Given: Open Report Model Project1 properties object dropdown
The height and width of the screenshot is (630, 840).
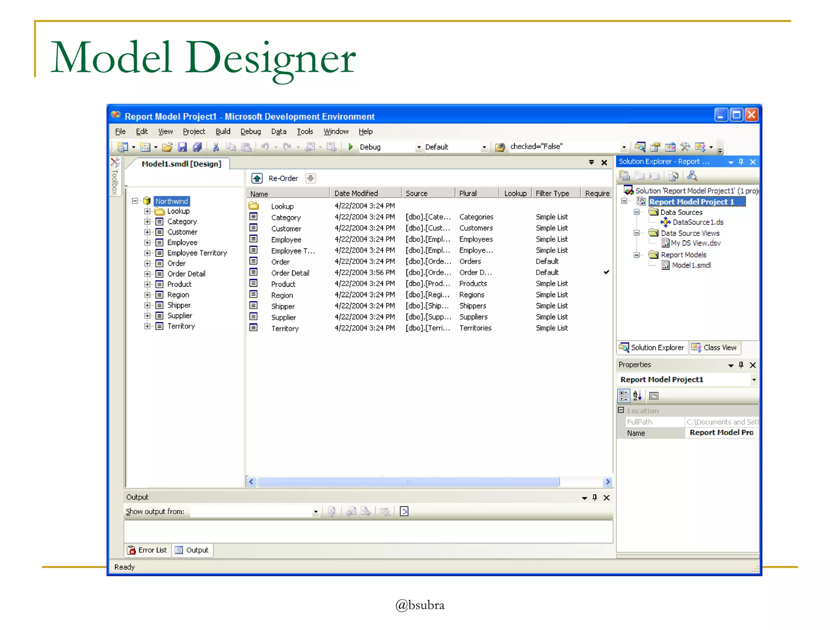Looking at the screenshot, I should point(754,379).
